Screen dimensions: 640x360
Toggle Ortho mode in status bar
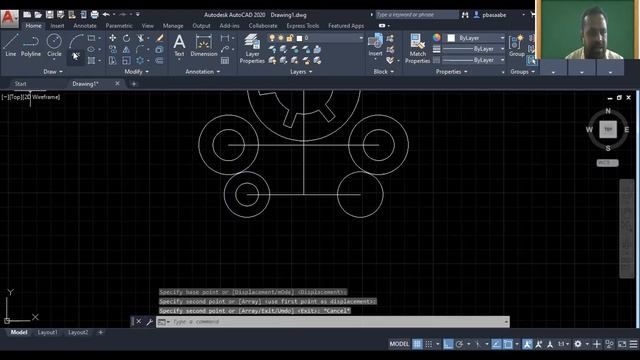(x=448, y=344)
